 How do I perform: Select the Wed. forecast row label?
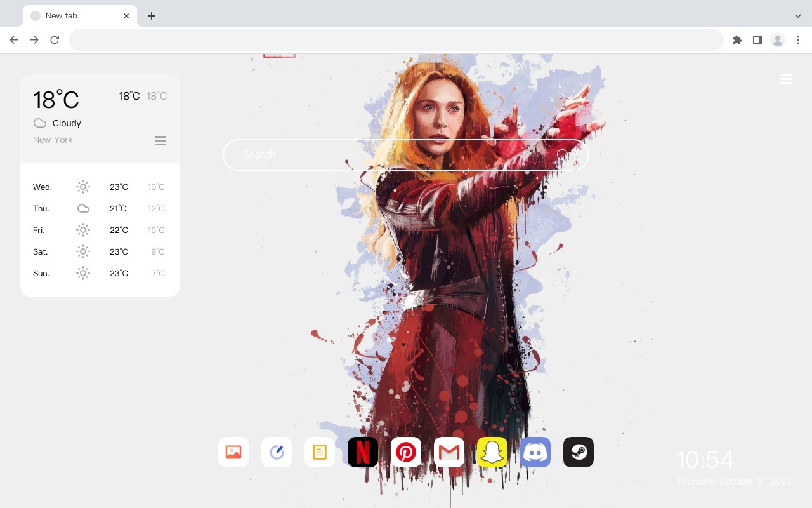coord(43,187)
